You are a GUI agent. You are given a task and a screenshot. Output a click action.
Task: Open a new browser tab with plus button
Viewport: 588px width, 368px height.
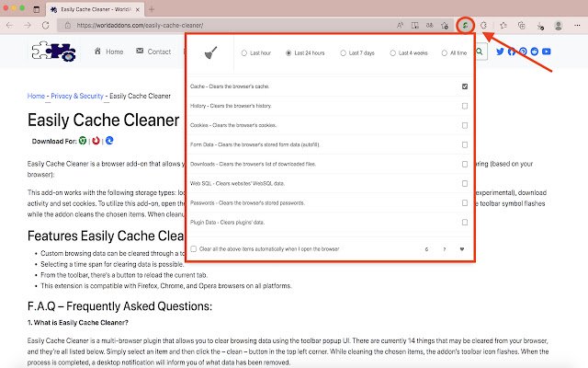(152, 9)
